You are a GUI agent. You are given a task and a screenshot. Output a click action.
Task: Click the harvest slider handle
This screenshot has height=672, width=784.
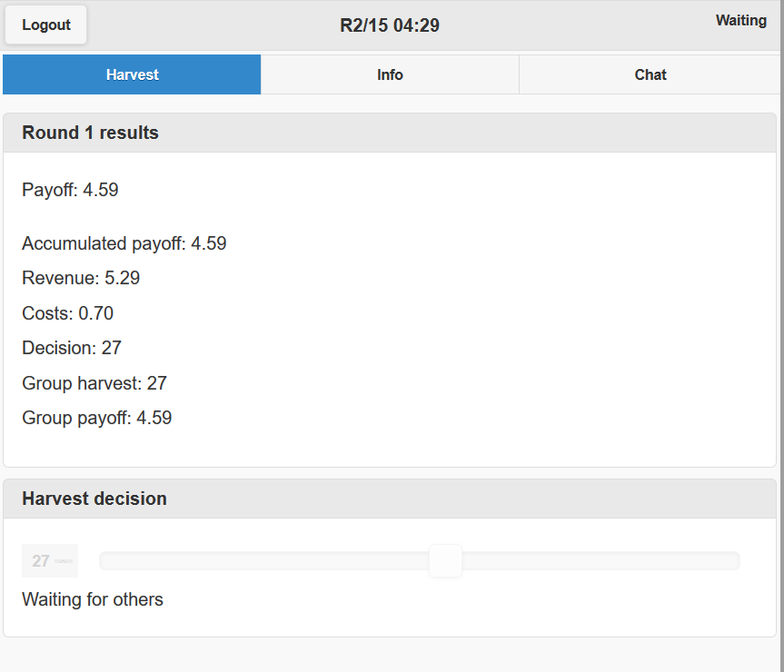(x=445, y=561)
